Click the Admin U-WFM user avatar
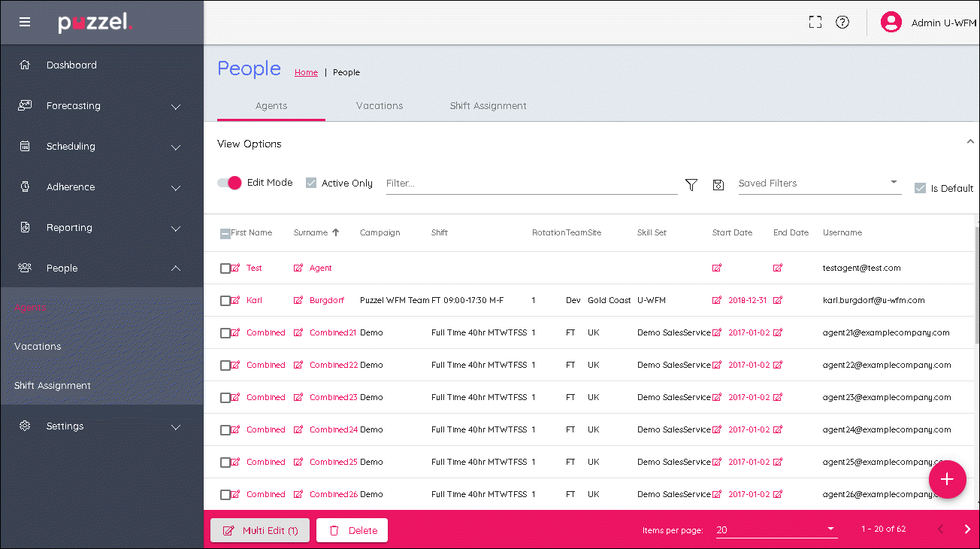The width and height of the screenshot is (980, 549). pos(891,23)
